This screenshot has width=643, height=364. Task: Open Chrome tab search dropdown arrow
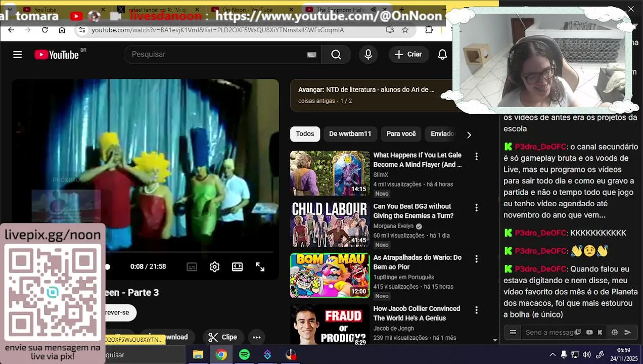pos(11,10)
